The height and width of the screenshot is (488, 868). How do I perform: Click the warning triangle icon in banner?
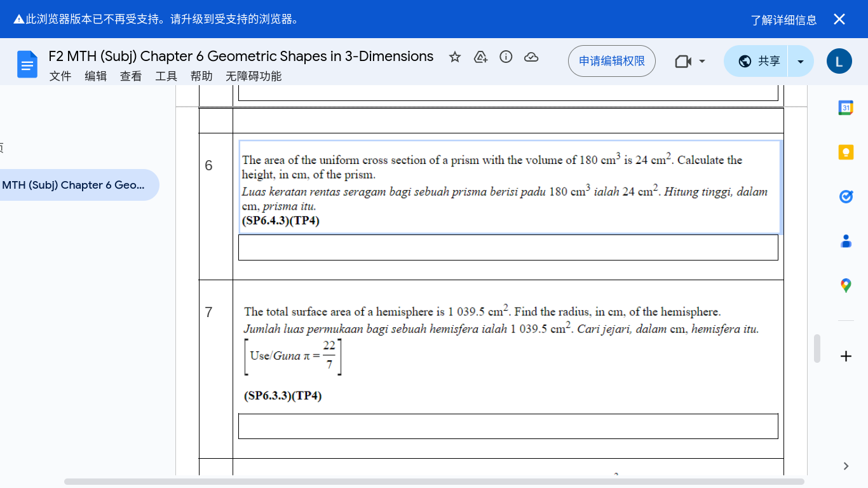tap(19, 19)
